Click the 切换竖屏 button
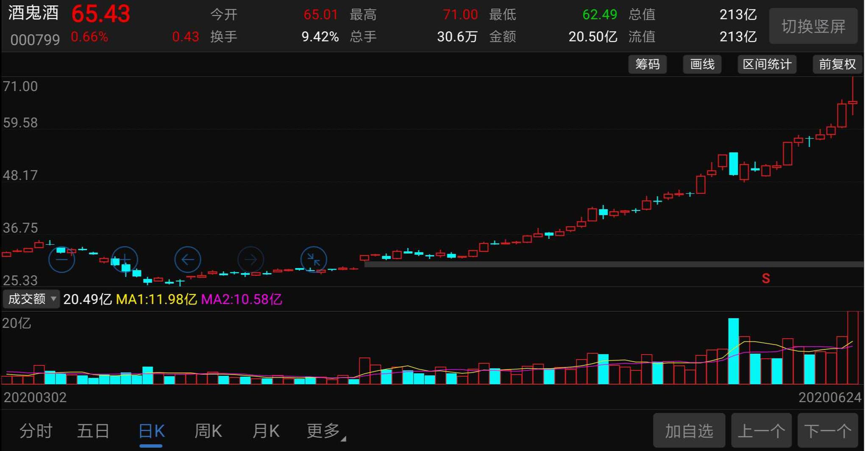The image size is (868, 451). tap(813, 26)
